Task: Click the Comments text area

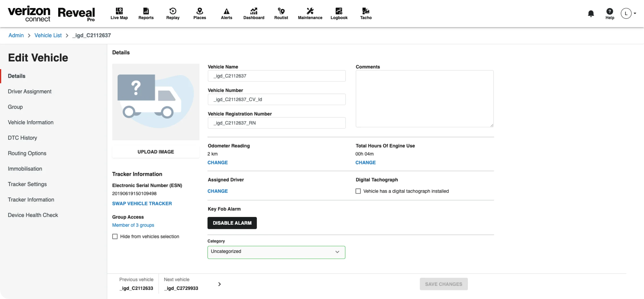Action: 424,99
